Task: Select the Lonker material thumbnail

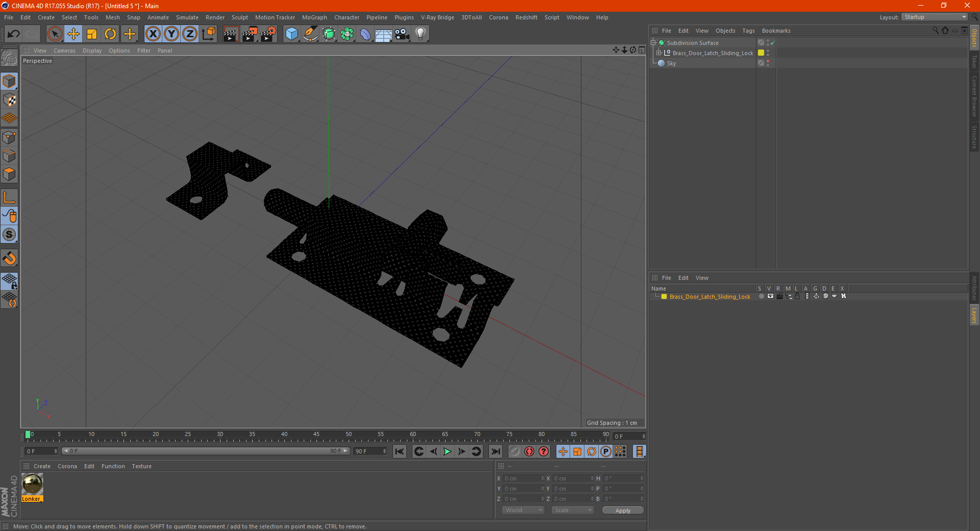Action: point(32,484)
